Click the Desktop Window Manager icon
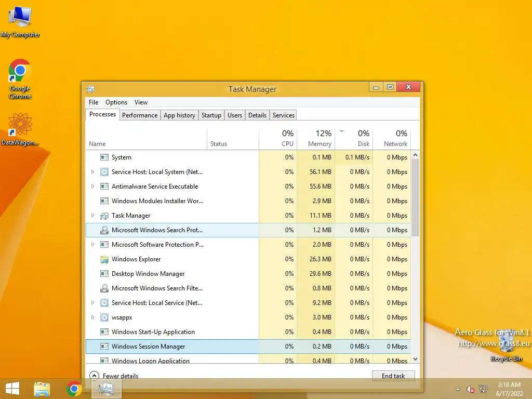 click(104, 274)
